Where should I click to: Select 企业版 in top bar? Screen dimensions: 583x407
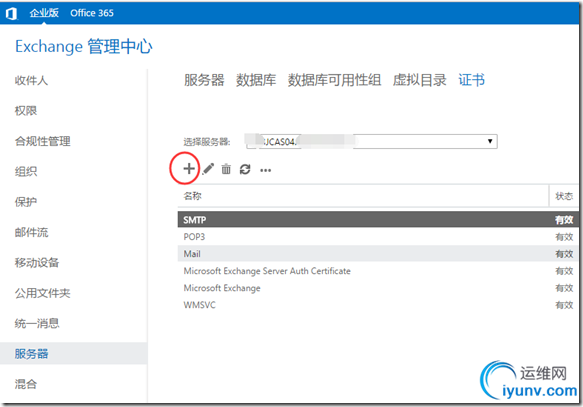[44, 13]
